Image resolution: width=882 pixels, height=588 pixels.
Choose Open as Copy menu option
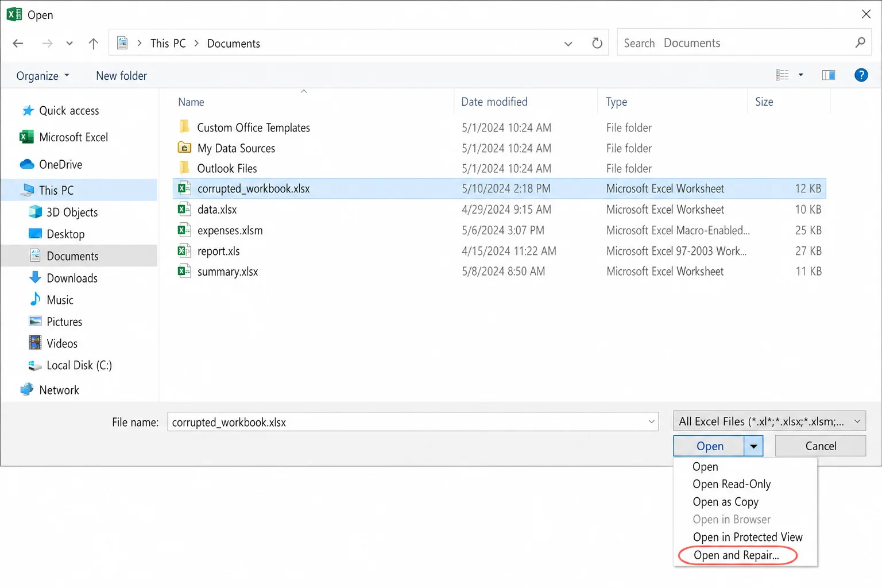click(x=725, y=502)
